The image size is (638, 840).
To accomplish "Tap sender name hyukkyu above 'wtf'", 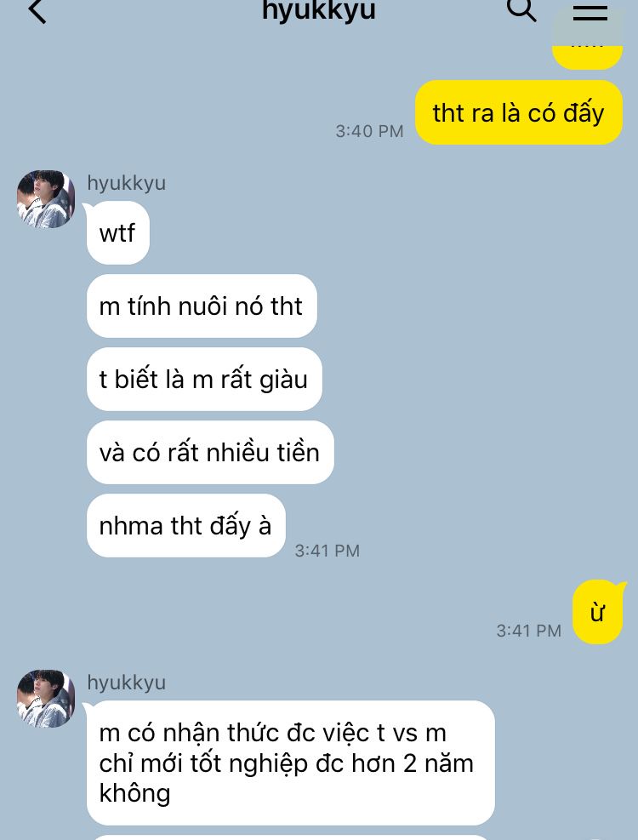I will point(127,183).
